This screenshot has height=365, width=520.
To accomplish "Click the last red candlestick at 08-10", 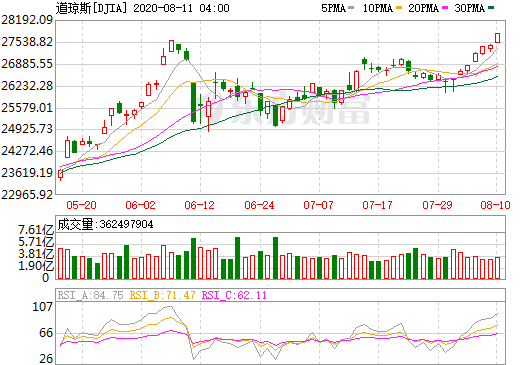I will [x=497, y=38].
